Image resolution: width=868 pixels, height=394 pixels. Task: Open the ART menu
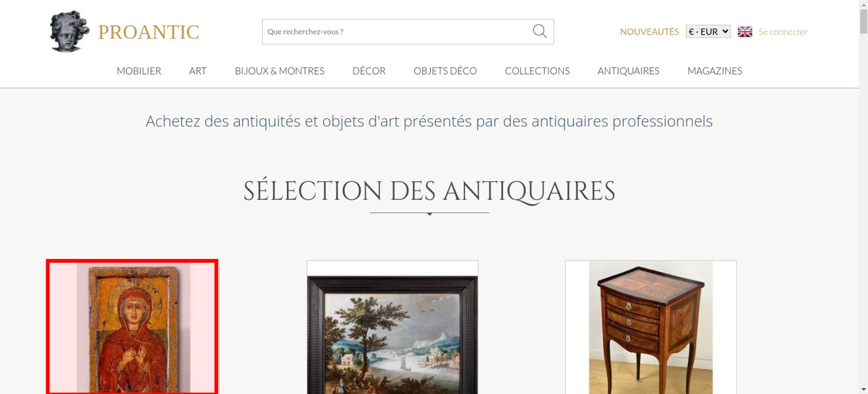point(198,71)
